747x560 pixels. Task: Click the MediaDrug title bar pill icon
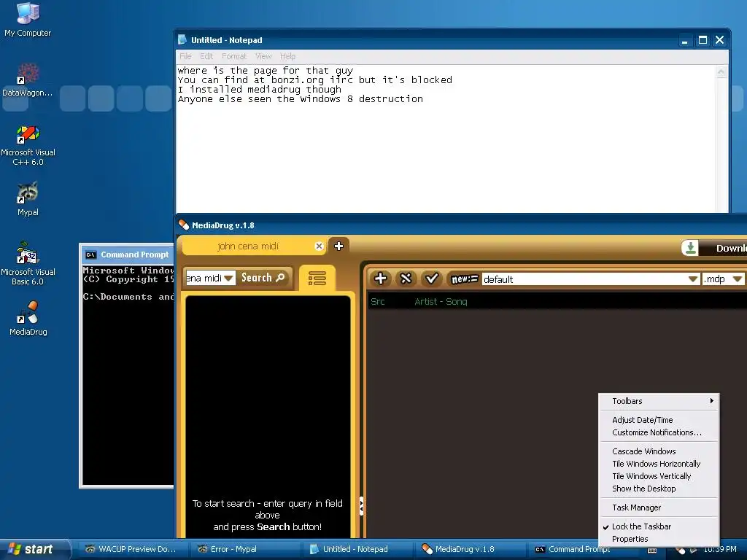click(183, 225)
